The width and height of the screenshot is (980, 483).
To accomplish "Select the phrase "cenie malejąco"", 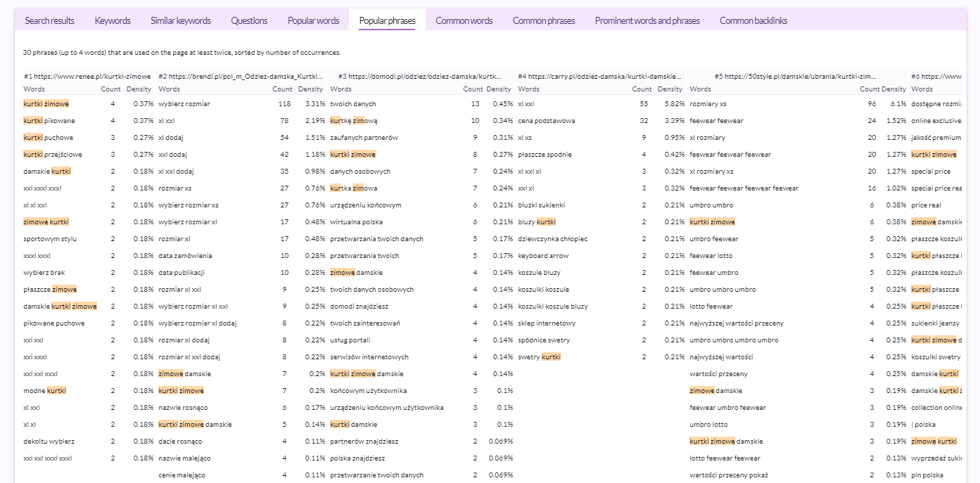I will click(182, 475).
